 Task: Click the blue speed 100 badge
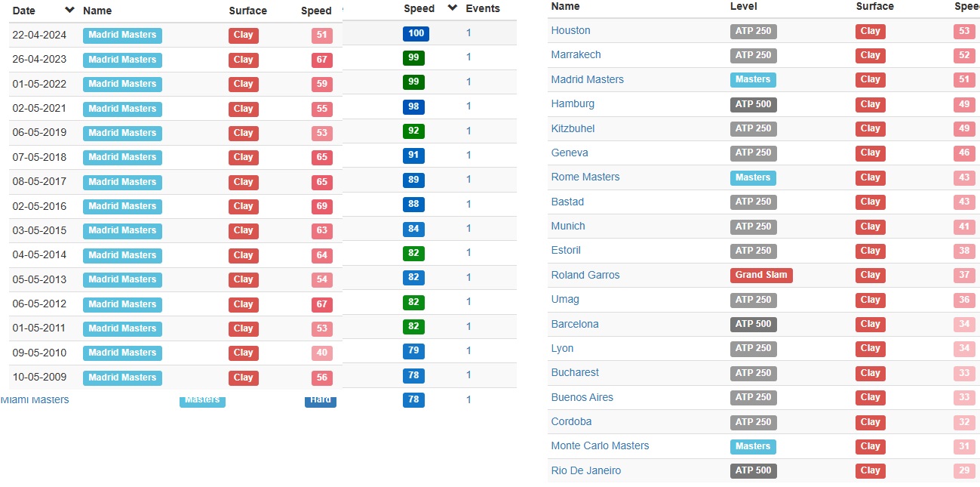(416, 33)
